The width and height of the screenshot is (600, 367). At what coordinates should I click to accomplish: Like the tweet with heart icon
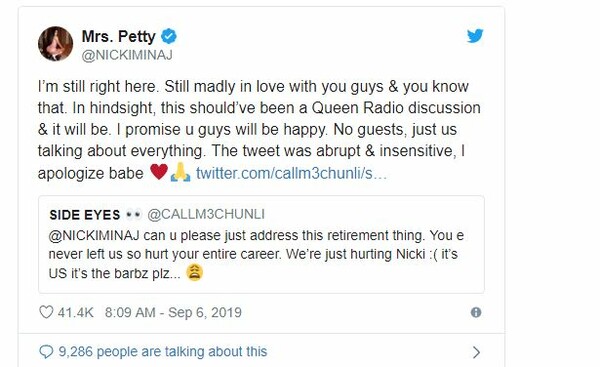pyautogui.click(x=46, y=312)
